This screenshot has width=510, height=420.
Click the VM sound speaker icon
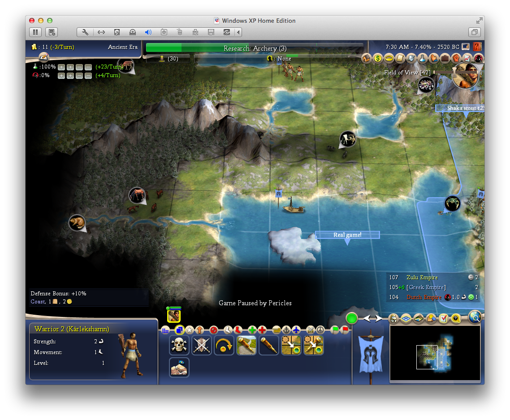(x=148, y=32)
